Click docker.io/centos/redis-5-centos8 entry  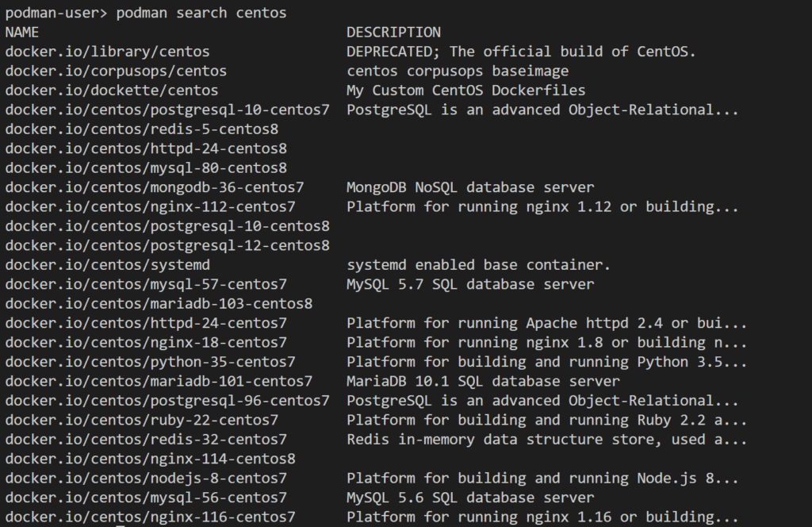(142, 129)
